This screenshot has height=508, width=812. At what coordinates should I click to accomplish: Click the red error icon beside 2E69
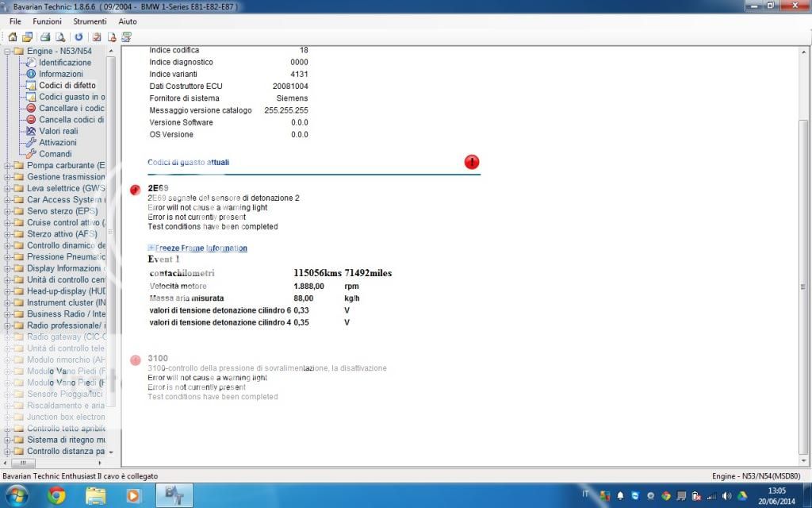pos(135,189)
